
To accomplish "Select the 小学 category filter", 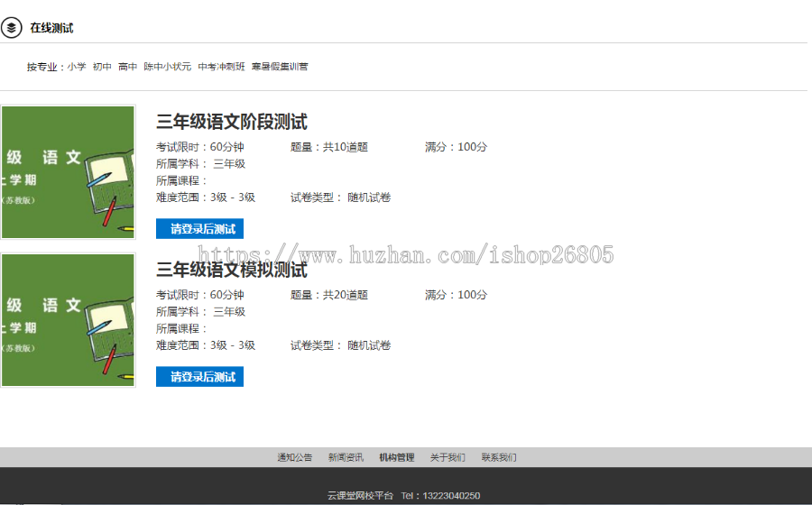I will [x=77, y=67].
